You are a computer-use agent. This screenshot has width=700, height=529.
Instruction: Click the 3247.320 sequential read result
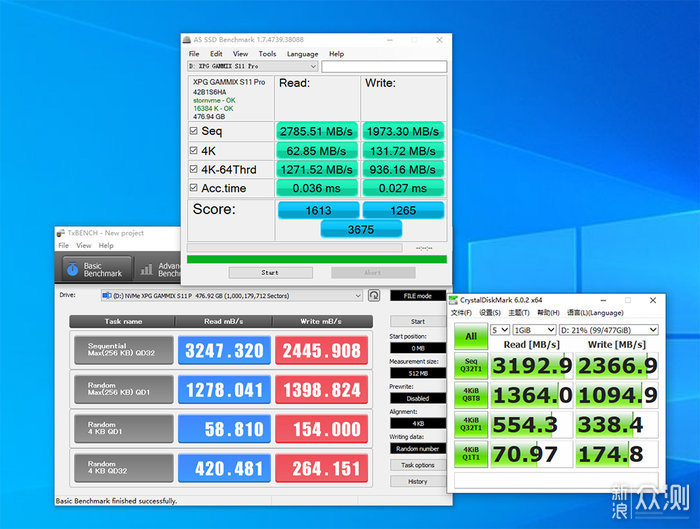(x=224, y=350)
